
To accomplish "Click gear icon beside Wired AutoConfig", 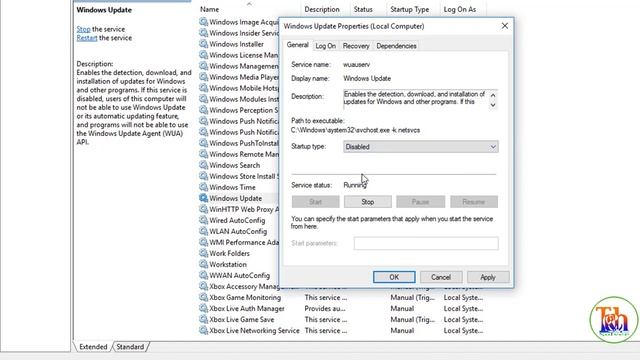I will click(x=203, y=220).
